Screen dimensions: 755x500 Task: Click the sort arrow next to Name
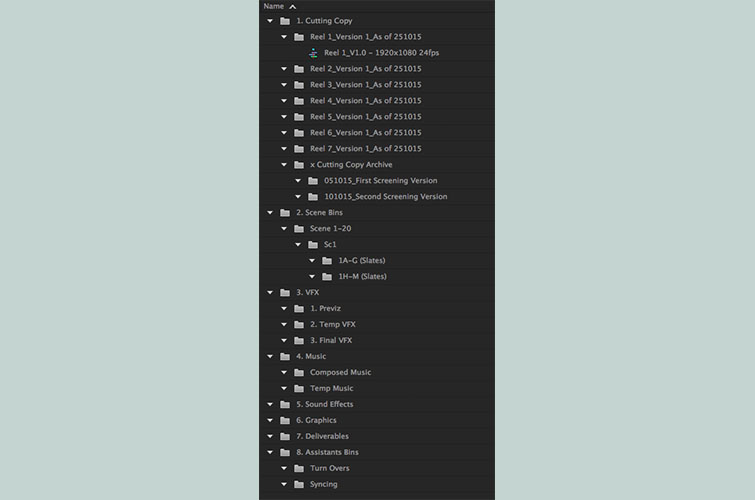(x=292, y=6)
